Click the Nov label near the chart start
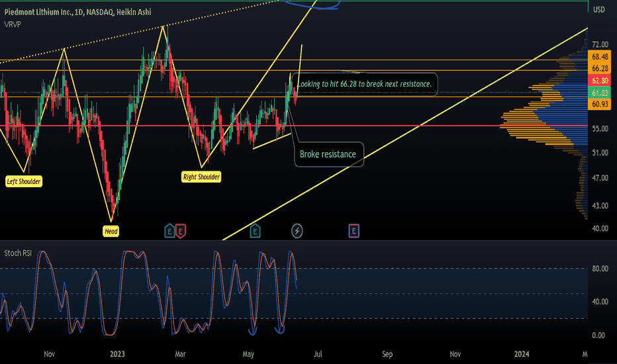617x364 pixels. [x=49, y=354]
